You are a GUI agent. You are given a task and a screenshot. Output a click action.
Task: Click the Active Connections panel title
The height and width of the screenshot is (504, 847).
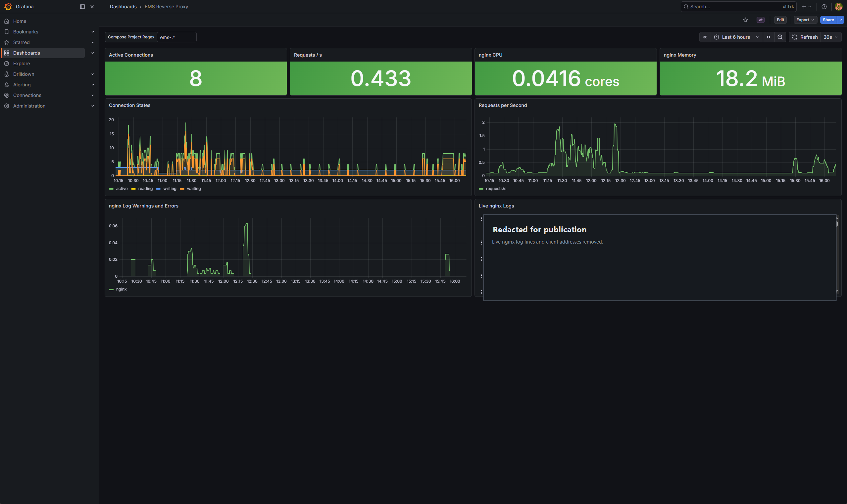coord(131,55)
